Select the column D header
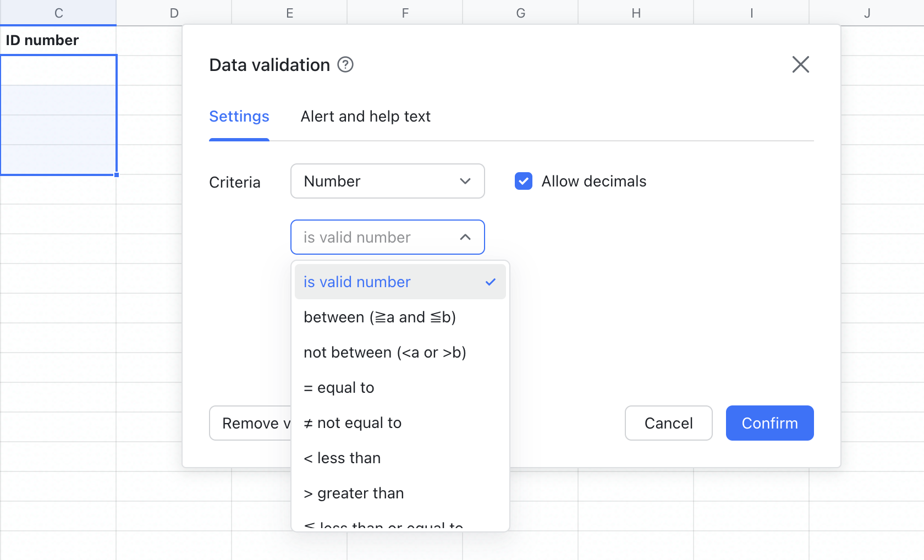 pyautogui.click(x=174, y=12)
